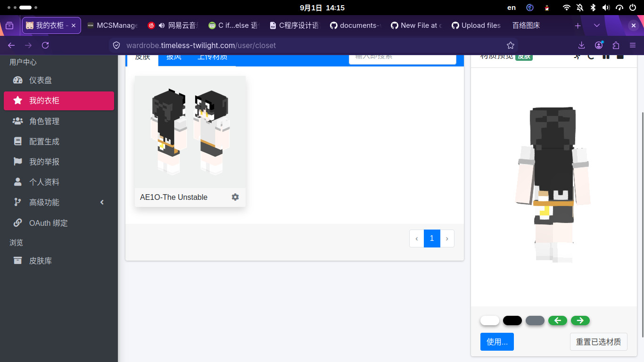Open the gear settings for AE1O-The Unstable

point(235,197)
